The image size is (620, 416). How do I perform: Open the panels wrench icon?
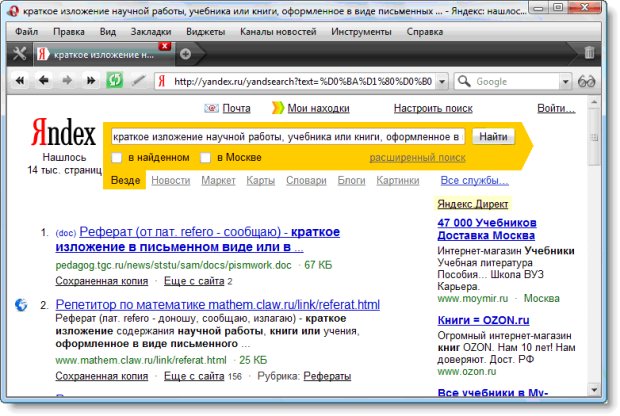click(19, 53)
